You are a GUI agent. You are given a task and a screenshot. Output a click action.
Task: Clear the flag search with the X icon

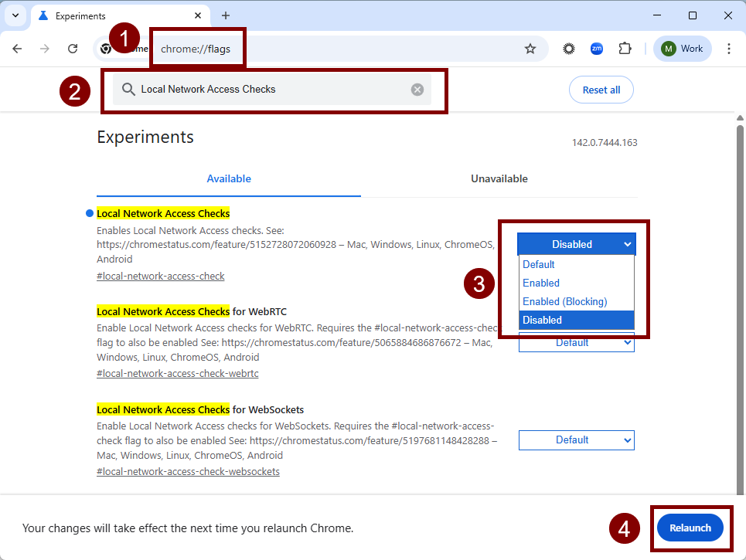tap(417, 89)
